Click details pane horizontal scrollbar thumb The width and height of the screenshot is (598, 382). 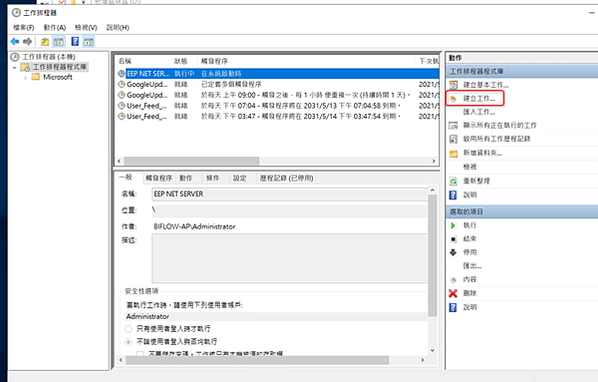(257, 360)
